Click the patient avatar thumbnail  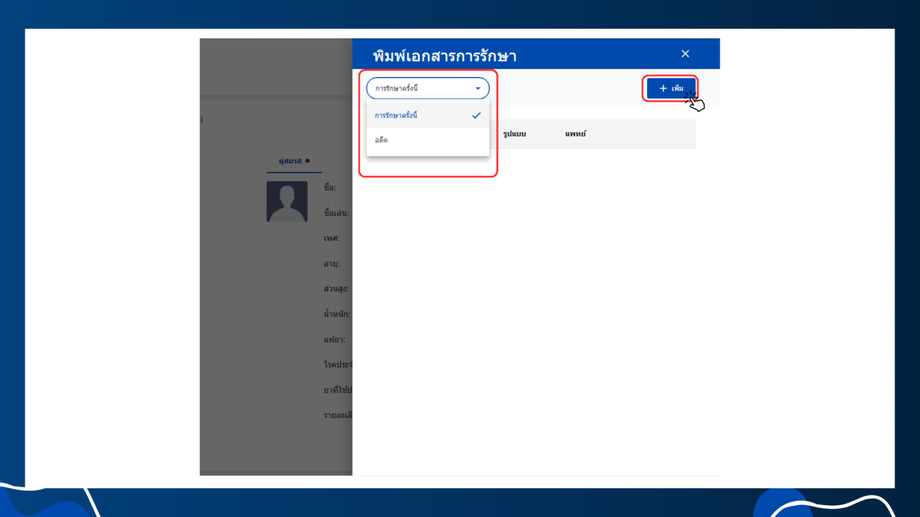tap(287, 201)
